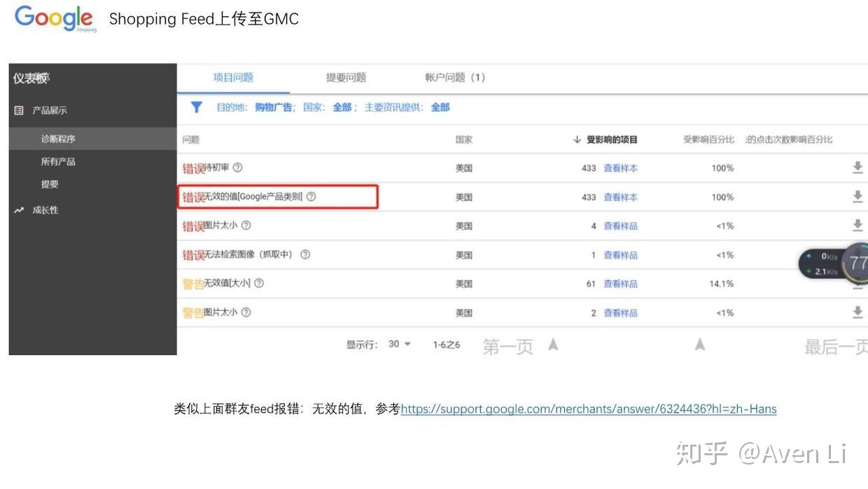Go to next page arrow
This screenshot has width=868, height=489.
click(699, 344)
